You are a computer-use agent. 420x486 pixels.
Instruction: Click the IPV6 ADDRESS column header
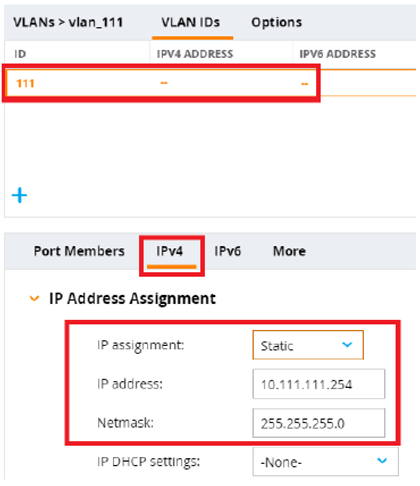(337, 54)
